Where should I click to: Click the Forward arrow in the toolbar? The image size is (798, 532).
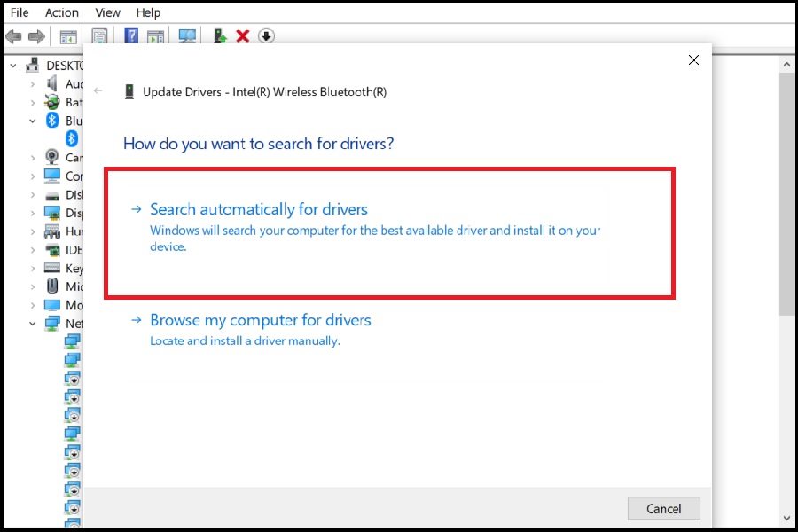pyautogui.click(x=36, y=36)
